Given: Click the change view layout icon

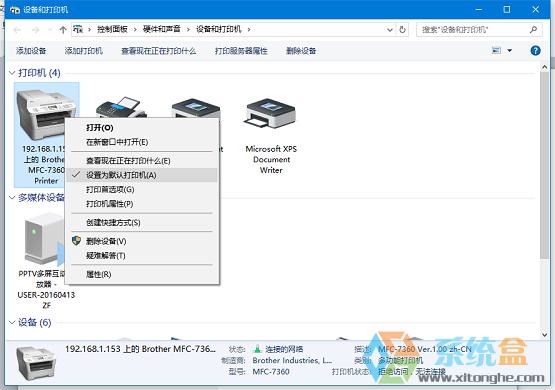Looking at the screenshot, I should pos(496,51).
